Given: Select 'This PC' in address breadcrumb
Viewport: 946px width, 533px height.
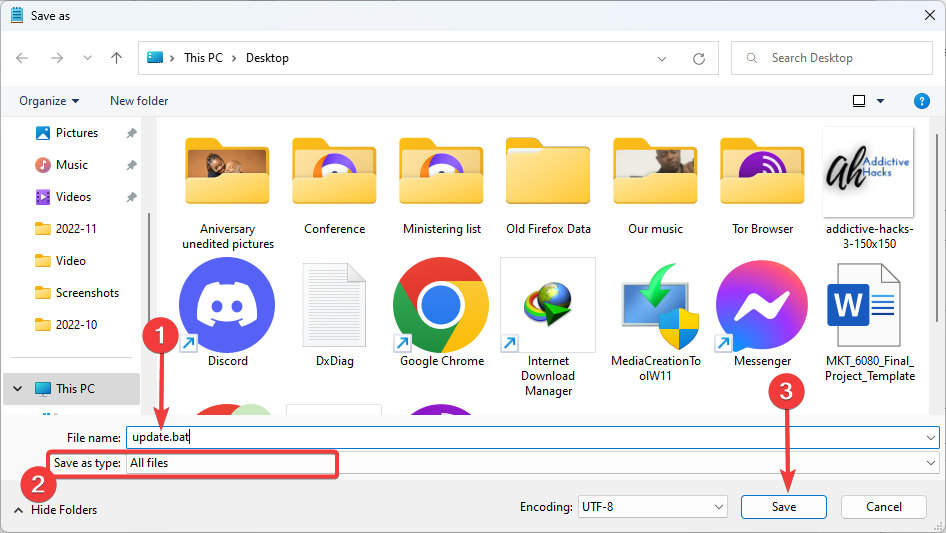Looking at the screenshot, I should coord(203,58).
